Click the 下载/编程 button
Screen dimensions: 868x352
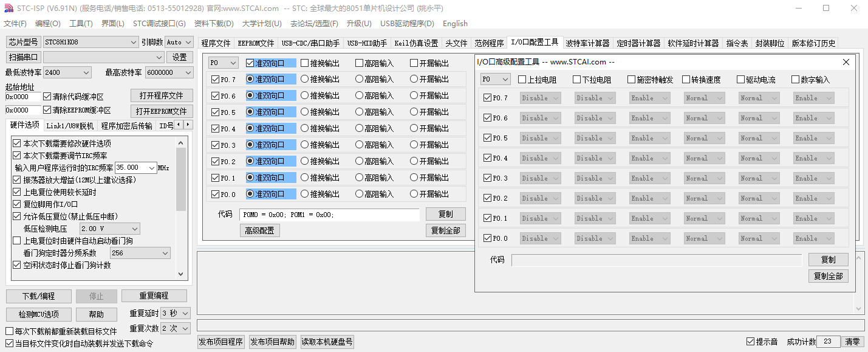click(38, 296)
